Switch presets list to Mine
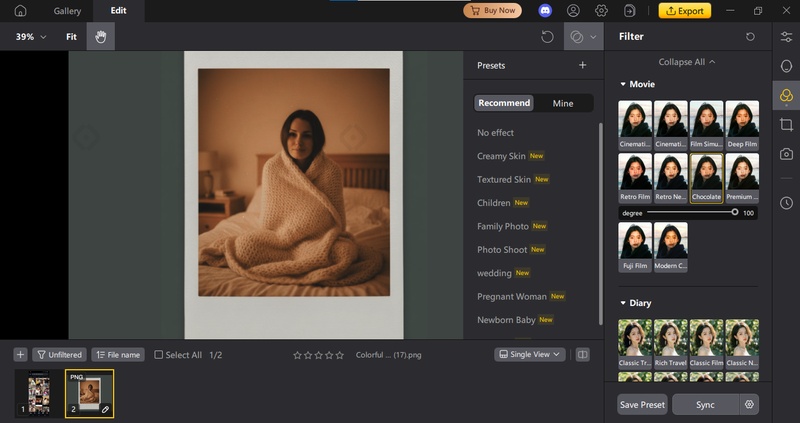Screen dimensions: 800x423 coord(563,103)
